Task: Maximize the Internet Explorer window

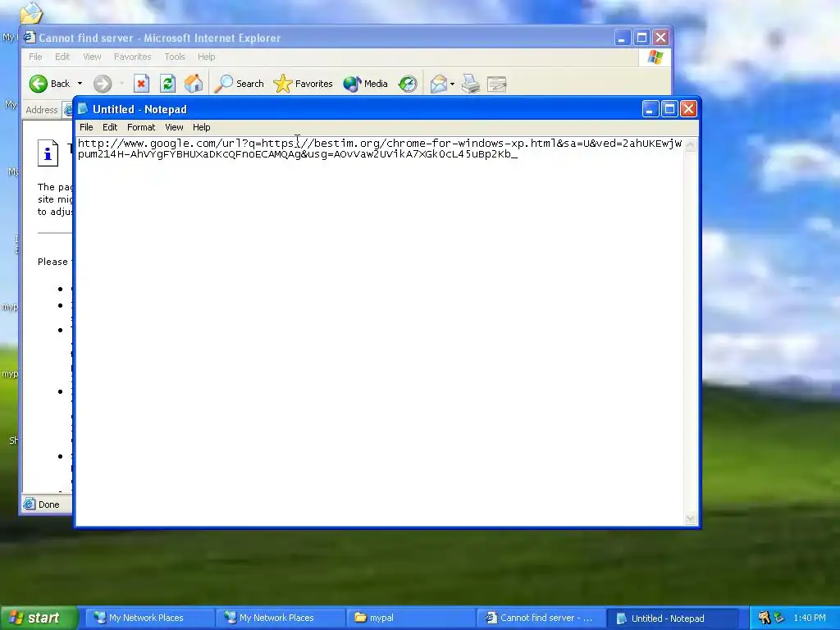Action: click(641, 38)
